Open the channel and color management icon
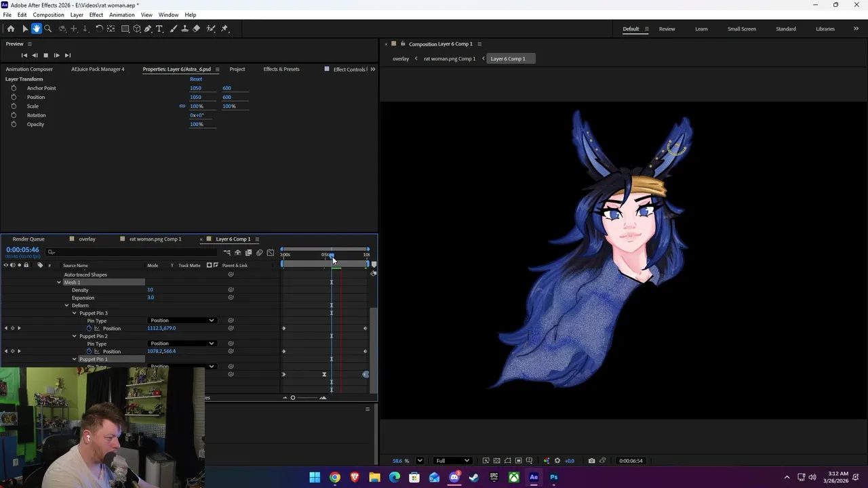868x488 pixels. click(x=547, y=461)
